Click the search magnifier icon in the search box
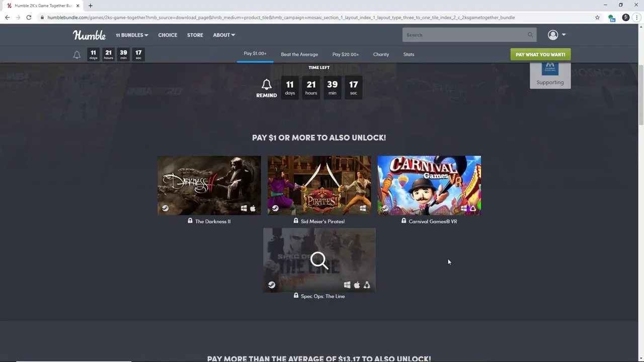The height and width of the screenshot is (362, 644). click(530, 35)
